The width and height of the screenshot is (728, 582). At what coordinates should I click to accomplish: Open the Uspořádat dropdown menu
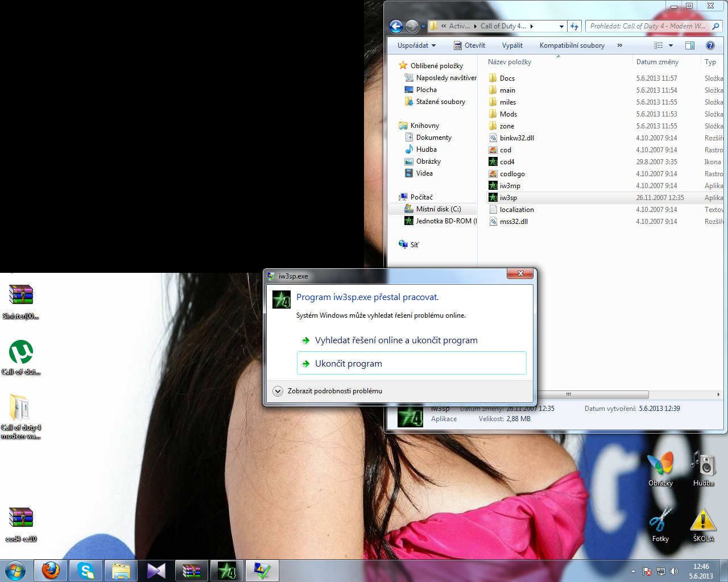pyautogui.click(x=416, y=45)
